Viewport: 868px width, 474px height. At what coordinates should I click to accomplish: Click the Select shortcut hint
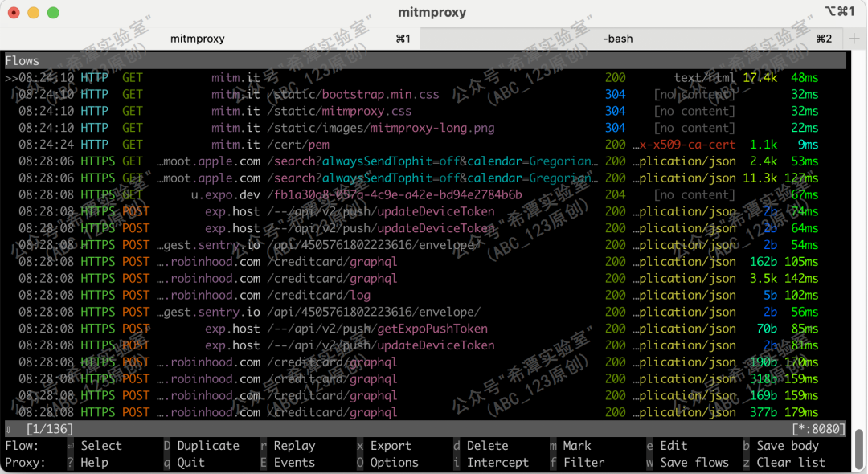pyautogui.click(x=100, y=446)
